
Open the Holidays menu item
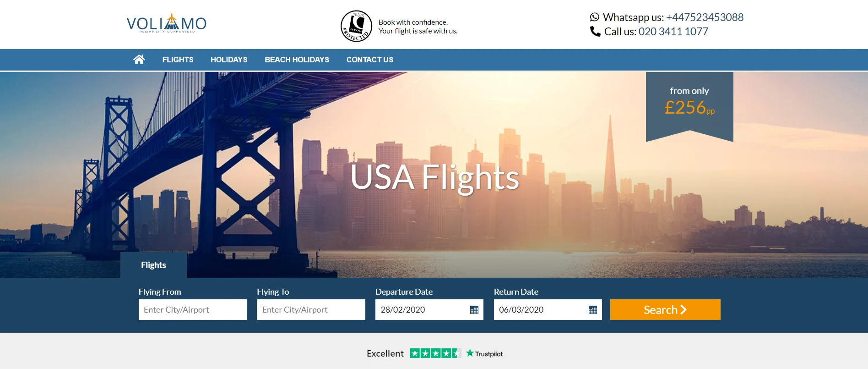(x=229, y=60)
